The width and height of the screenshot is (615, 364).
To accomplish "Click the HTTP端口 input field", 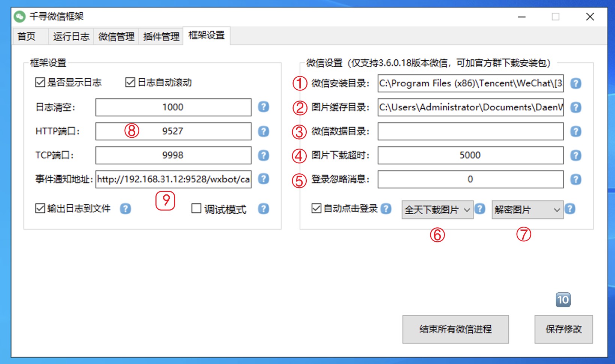I will [173, 131].
